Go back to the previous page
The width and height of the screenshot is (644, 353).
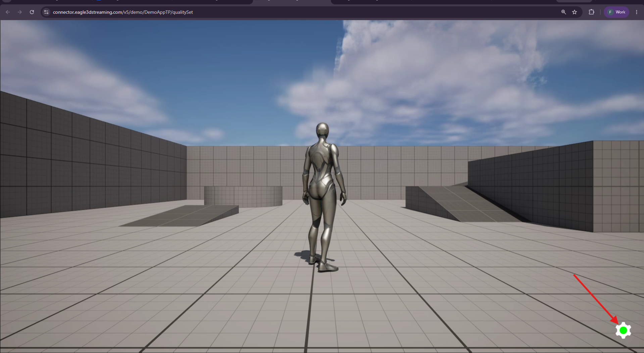click(8, 12)
